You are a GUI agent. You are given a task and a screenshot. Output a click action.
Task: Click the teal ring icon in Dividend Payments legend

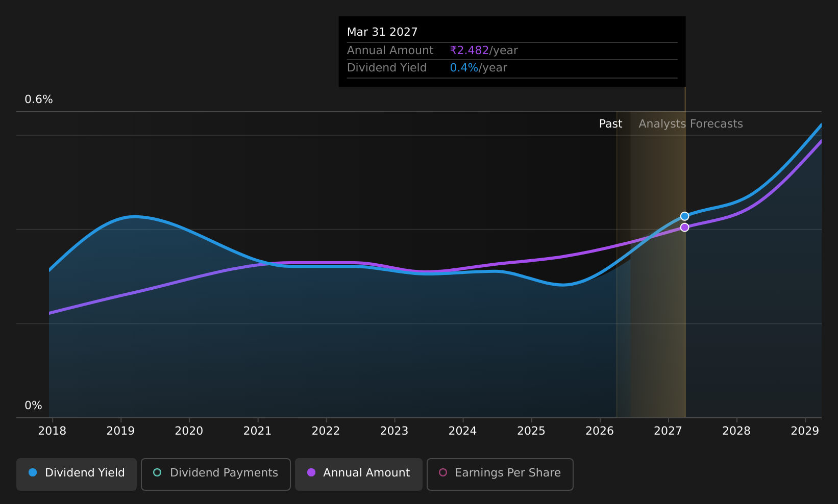pos(157,472)
